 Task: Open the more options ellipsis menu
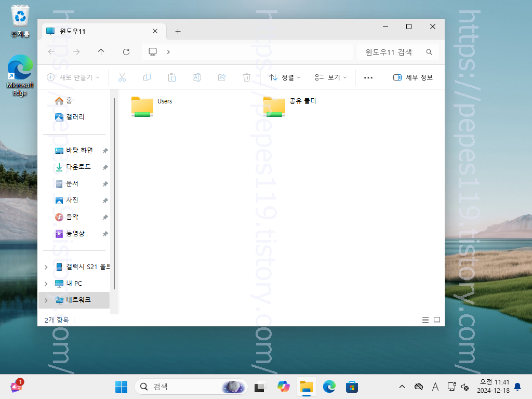pyautogui.click(x=368, y=78)
